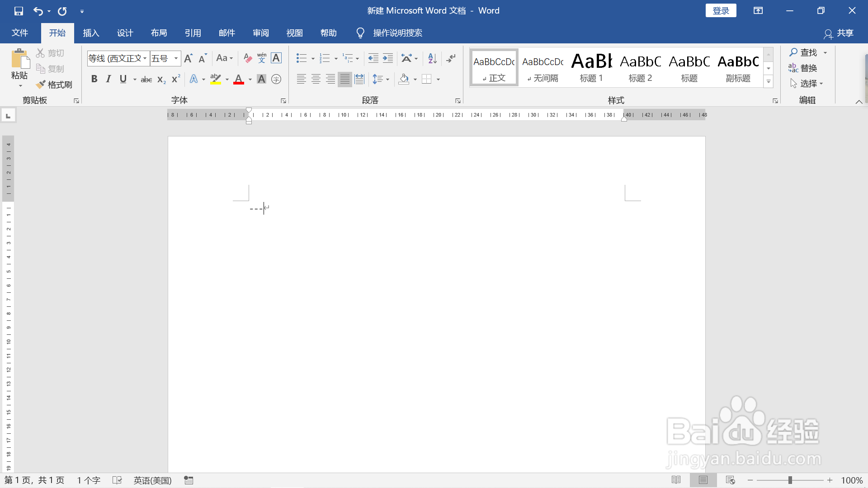The height and width of the screenshot is (488, 868).
Task: Click the Character Border (A) icon
Action: pos(276,58)
